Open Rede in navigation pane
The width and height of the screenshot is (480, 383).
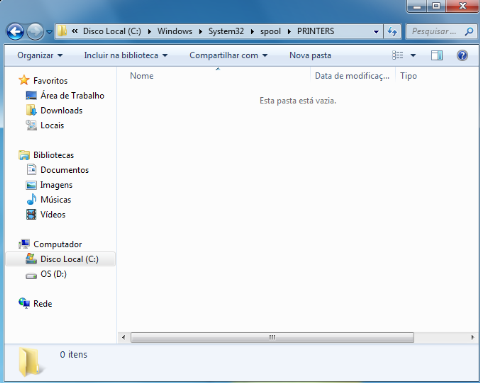tap(43, 304)
